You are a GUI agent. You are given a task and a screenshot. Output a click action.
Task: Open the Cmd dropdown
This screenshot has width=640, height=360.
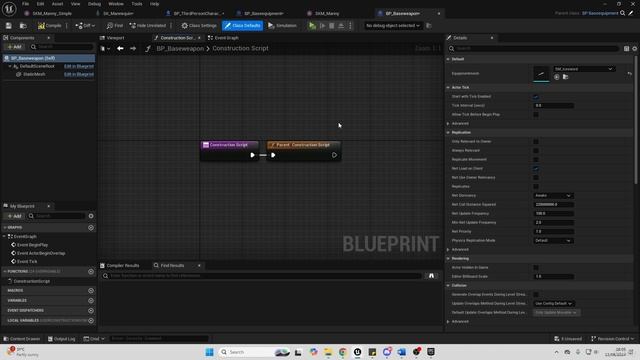[x=94, y=339]
